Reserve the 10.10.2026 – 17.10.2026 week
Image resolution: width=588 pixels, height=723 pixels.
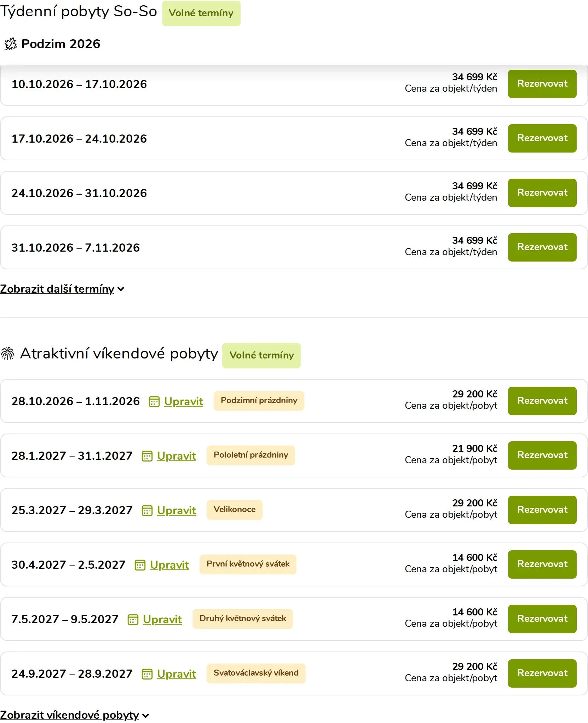click(542, 84)
